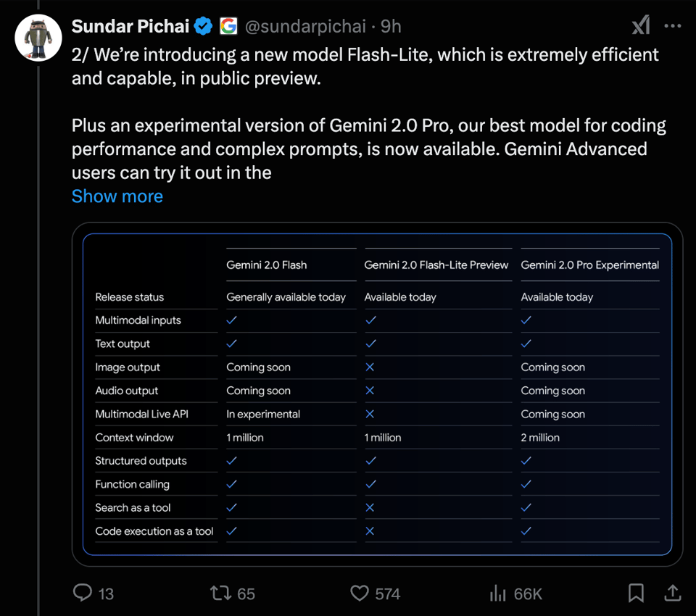This screenshot has width=696, height=616.
Task: Expand tweet with Show more
Action: click(117, 196)
